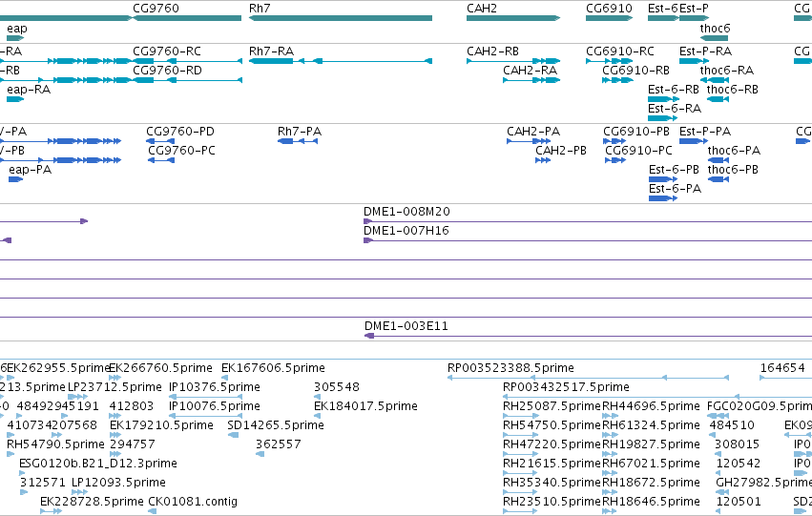Select transcript CAH2-RA
Image resolution: width=812 pixels, height=516 pixels.
tap(531, 80)
